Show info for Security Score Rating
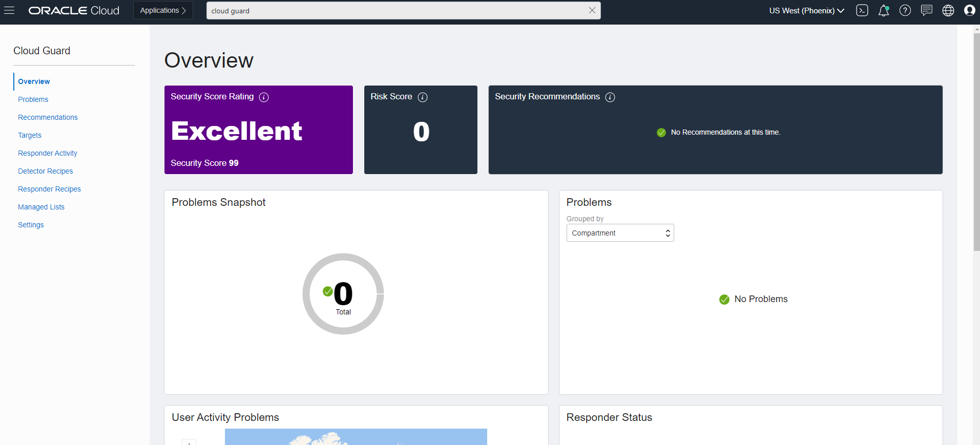The image size is (980, 445). click(264, 97)
